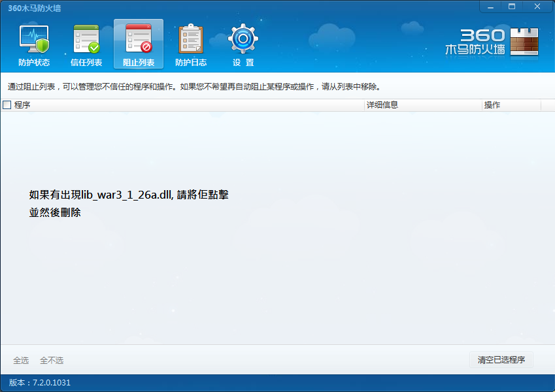This screenshot has height=392, width=555.
Task: Click the 360木马防火墙 brick wall logo
Action: point(524,42)
